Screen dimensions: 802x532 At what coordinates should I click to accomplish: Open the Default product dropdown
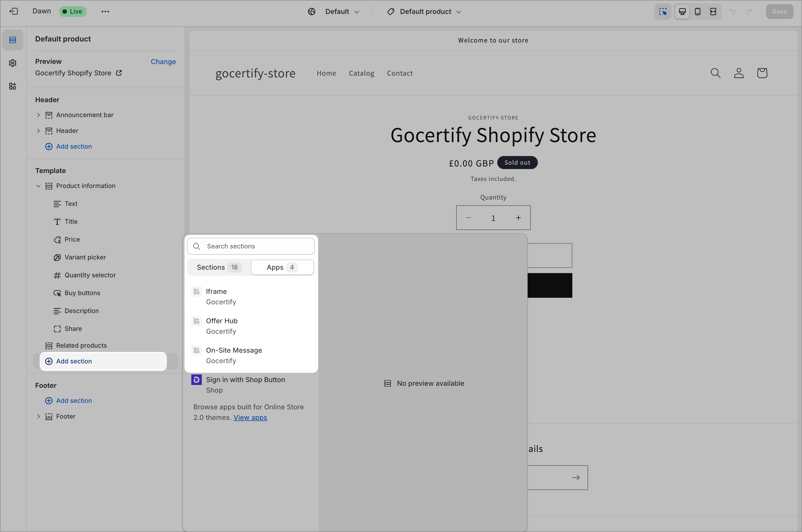coord(424,11)
